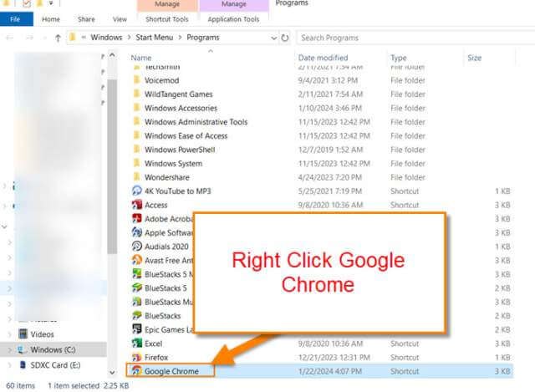Switch to the Home ribbon tab

point(51,19)
